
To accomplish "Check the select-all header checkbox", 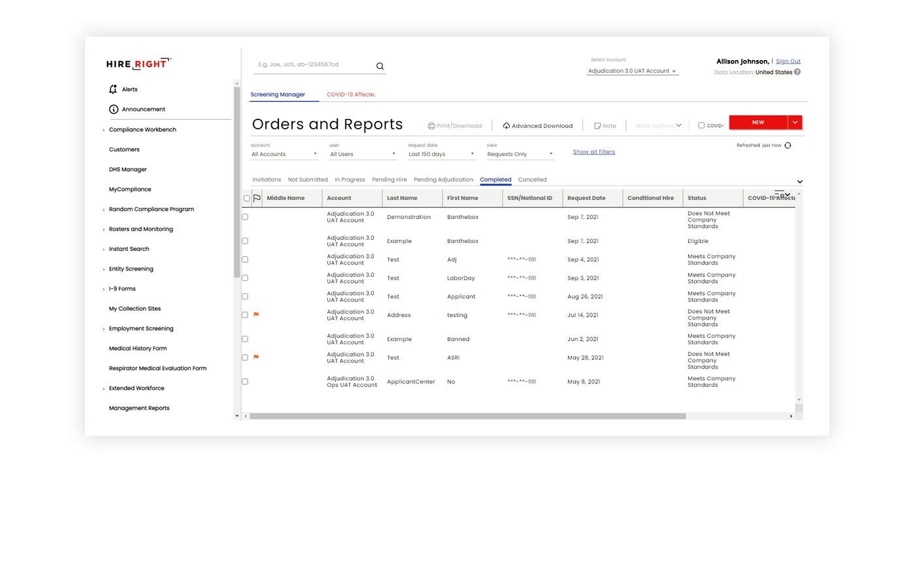I will pyautogui.click(x=246, y=199).
